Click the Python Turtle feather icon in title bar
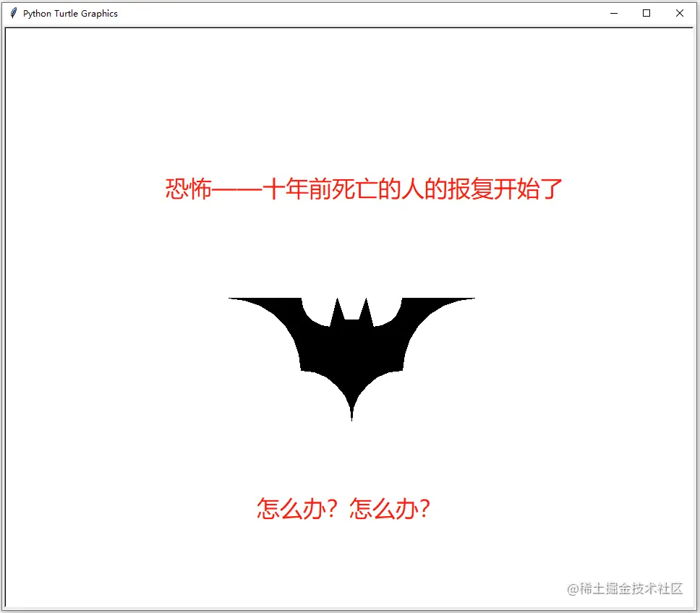This screenshot has height=613, width=700. (x=14, y=14)
